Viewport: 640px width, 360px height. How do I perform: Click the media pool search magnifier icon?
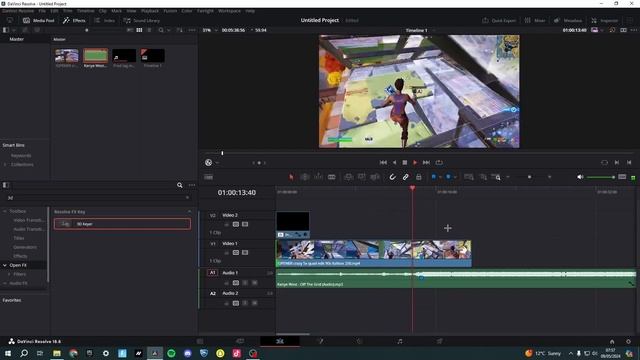[x=161, y=30]
